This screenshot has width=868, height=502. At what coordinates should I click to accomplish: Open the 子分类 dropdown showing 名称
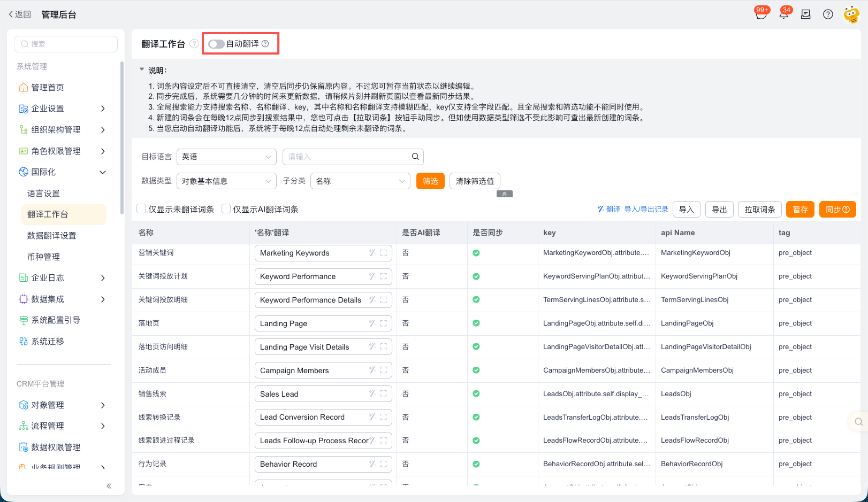(360, 181)
